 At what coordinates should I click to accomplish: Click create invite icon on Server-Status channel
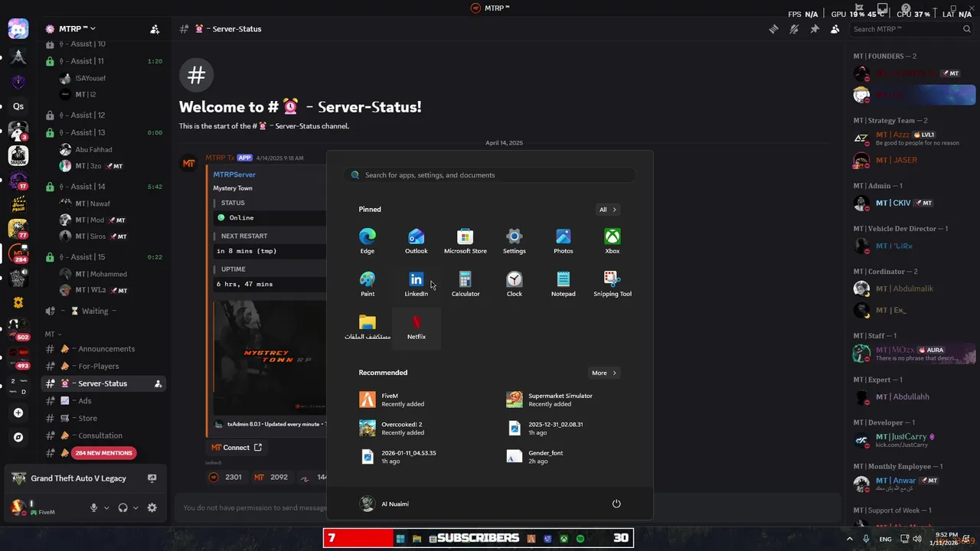tap(158, 383)
